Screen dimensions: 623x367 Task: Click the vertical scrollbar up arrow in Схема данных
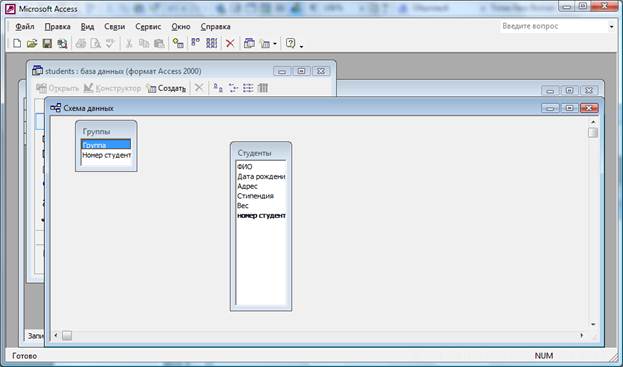pos(593,122)
